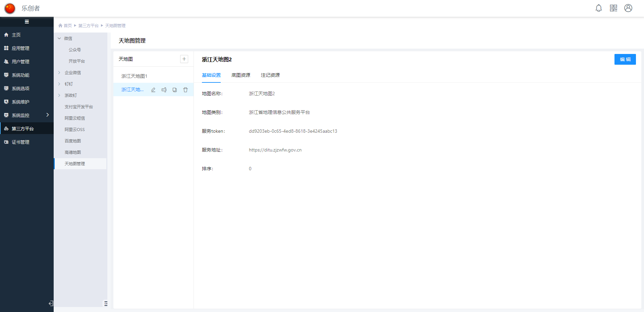
Task: Toggle the hamburger menu in dark sidebar
Action: coord(27,22)
